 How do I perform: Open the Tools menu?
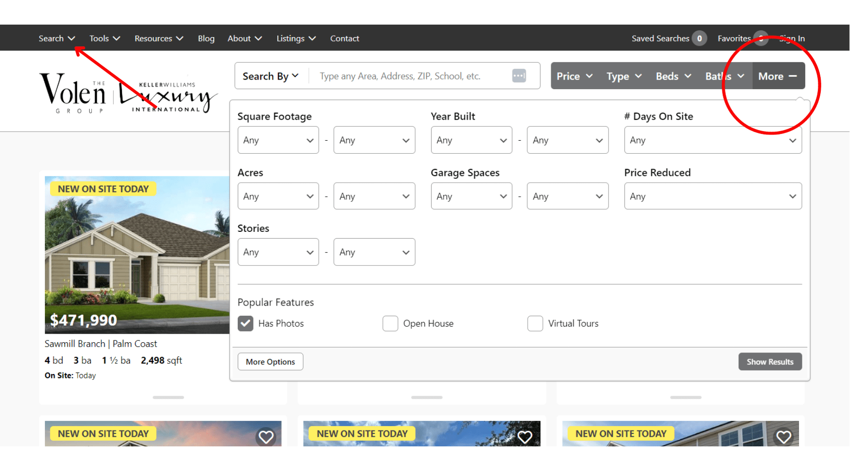click(x=104, y=39)
